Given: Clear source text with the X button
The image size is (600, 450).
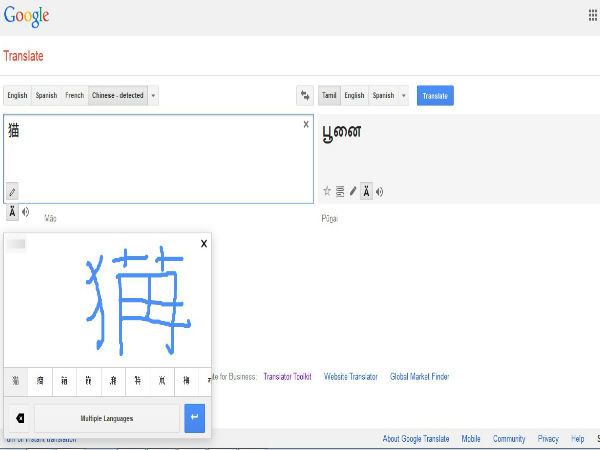Looking at the screenshot, I should click(306, 124).
